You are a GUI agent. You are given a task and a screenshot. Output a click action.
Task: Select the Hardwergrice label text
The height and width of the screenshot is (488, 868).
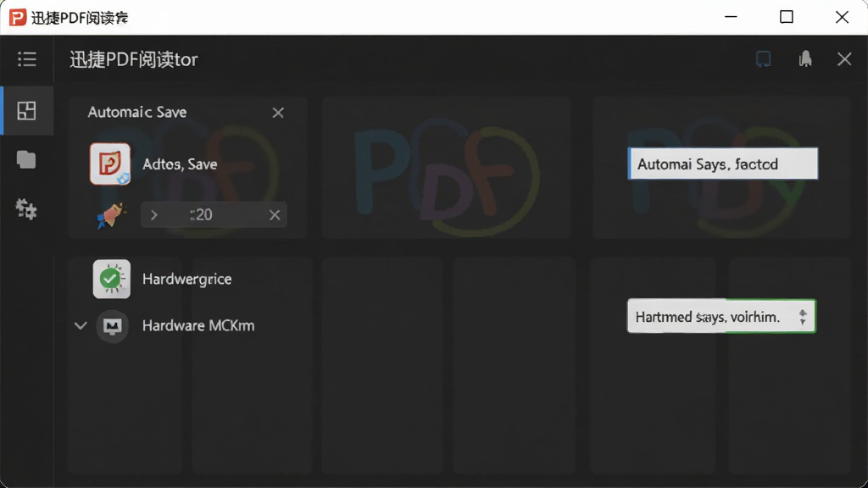click(187, 279)
